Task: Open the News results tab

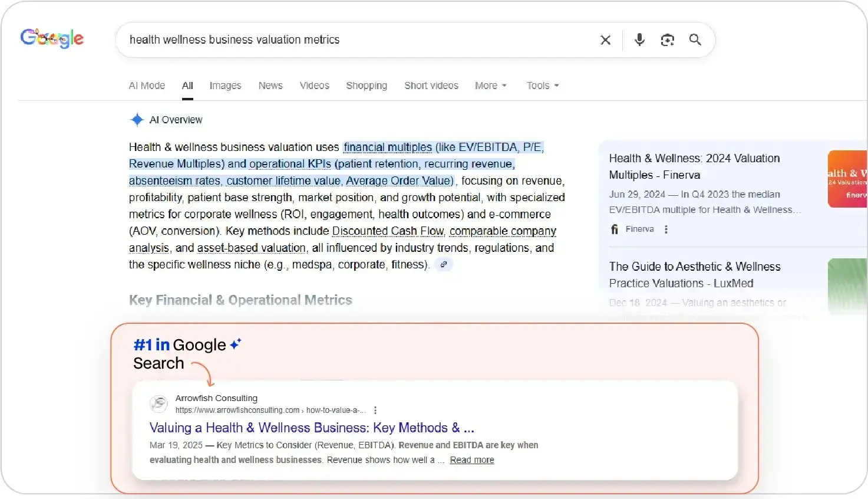Action: (270, 86)
